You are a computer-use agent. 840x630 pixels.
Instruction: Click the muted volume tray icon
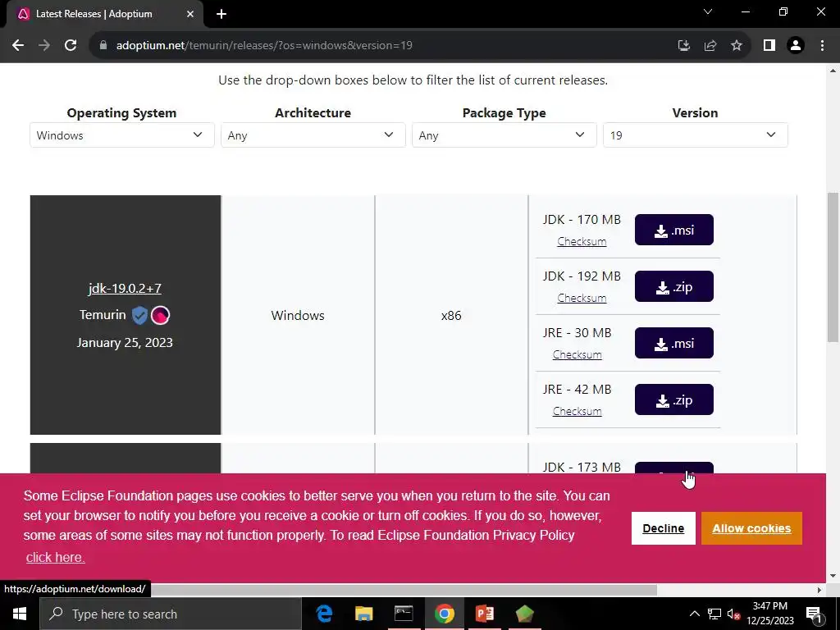click(734, 614)
